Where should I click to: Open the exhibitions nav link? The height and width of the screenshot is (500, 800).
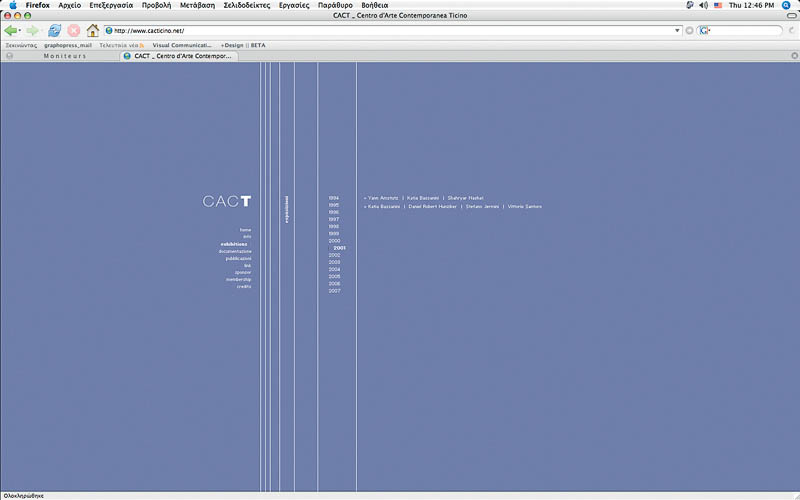[x=234, y=244]
